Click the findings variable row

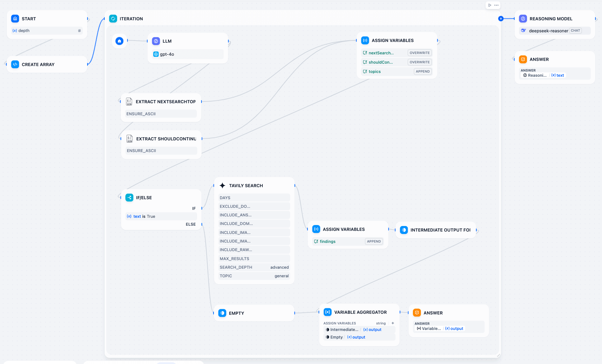(348, 242)
